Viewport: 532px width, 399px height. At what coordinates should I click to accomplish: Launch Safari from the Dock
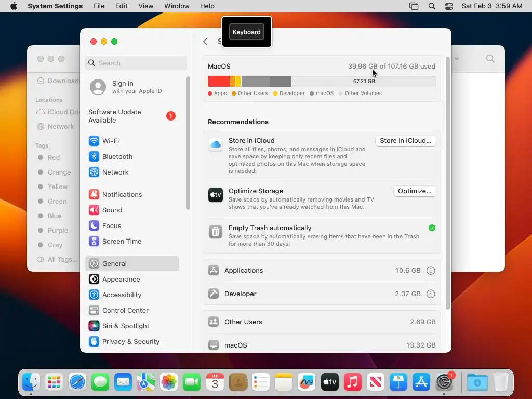(77, 382)
